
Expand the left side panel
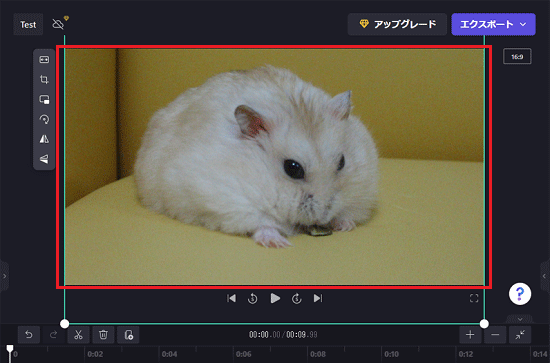pos(4,276)
